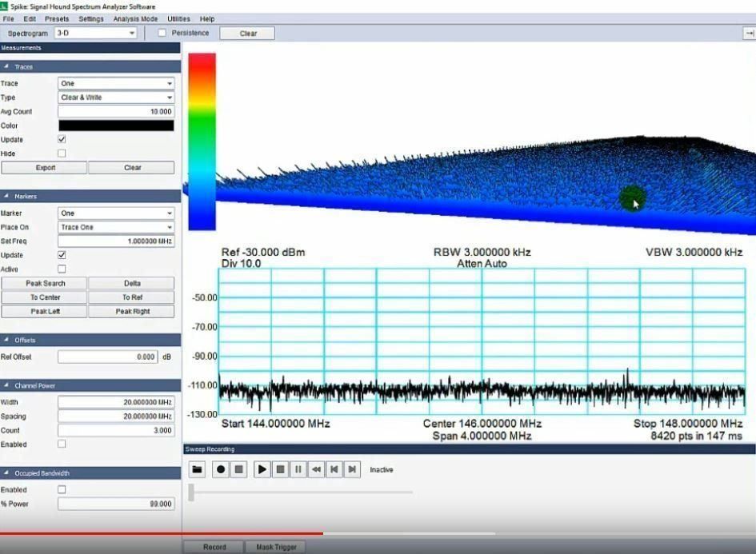
Task: Play the sweep recording
Action: 262,469
